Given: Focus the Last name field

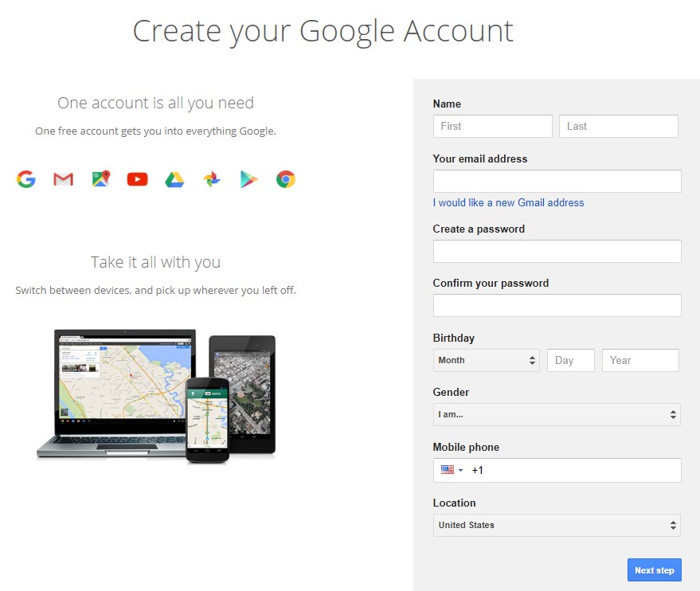Looking at the screenshot, I should pos(619,127).
